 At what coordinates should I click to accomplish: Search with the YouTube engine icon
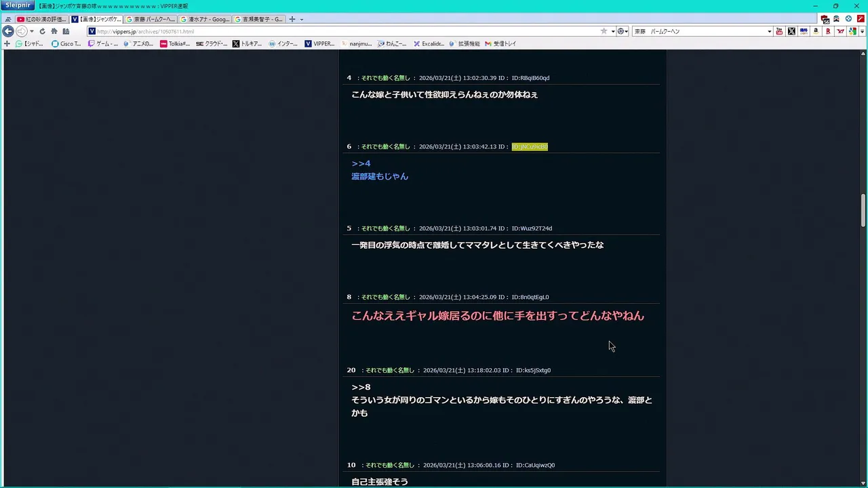[779, 31]
